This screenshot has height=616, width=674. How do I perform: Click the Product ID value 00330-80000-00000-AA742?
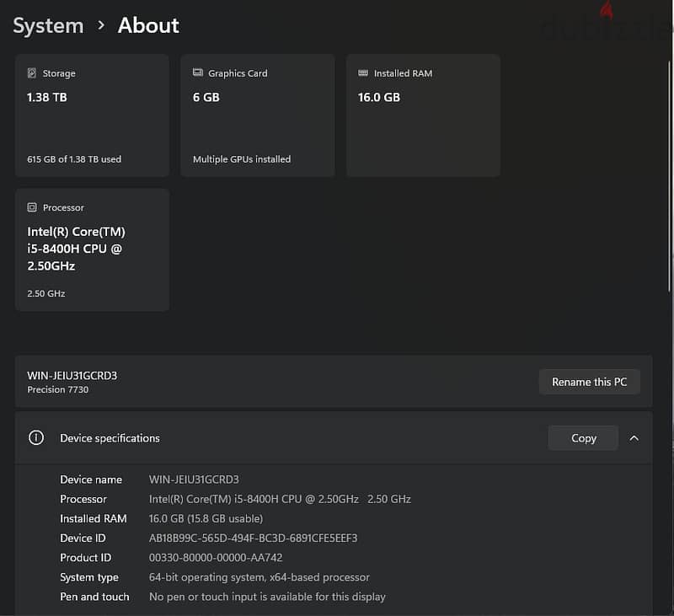(216, 558)
